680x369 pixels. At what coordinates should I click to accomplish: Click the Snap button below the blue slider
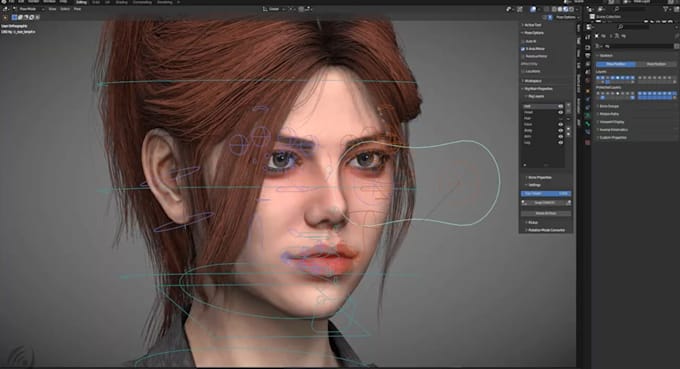[x=546, y=202]
